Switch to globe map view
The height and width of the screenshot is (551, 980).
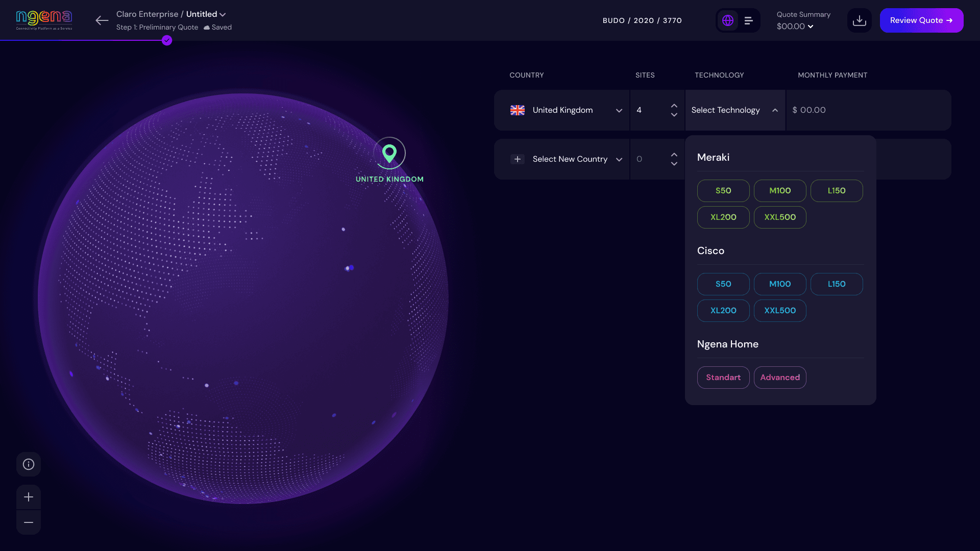pos(728,20)
